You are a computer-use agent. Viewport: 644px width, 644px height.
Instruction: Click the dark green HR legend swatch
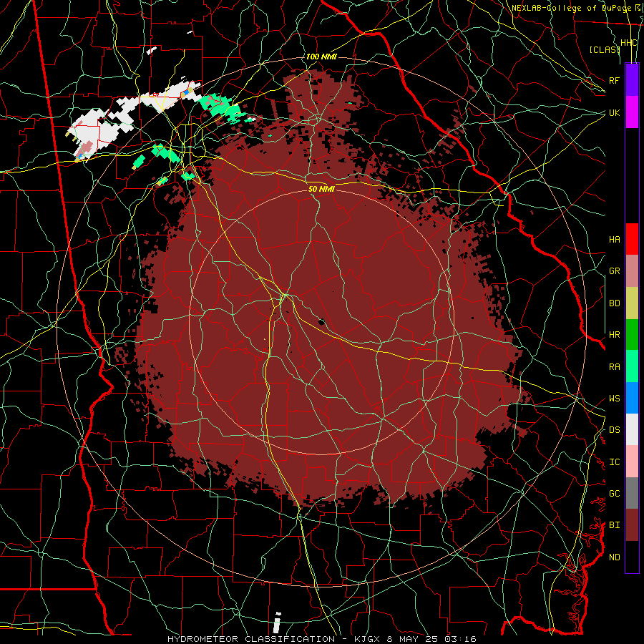click(632, 335)
